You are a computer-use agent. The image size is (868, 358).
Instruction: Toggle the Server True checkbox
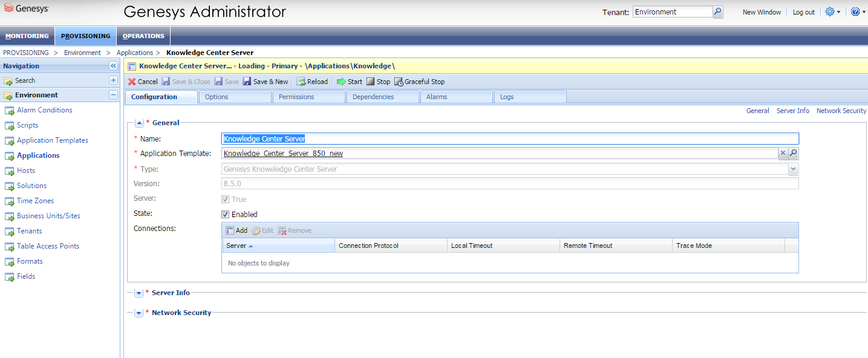pyautogui.click(x=226, y=199)
